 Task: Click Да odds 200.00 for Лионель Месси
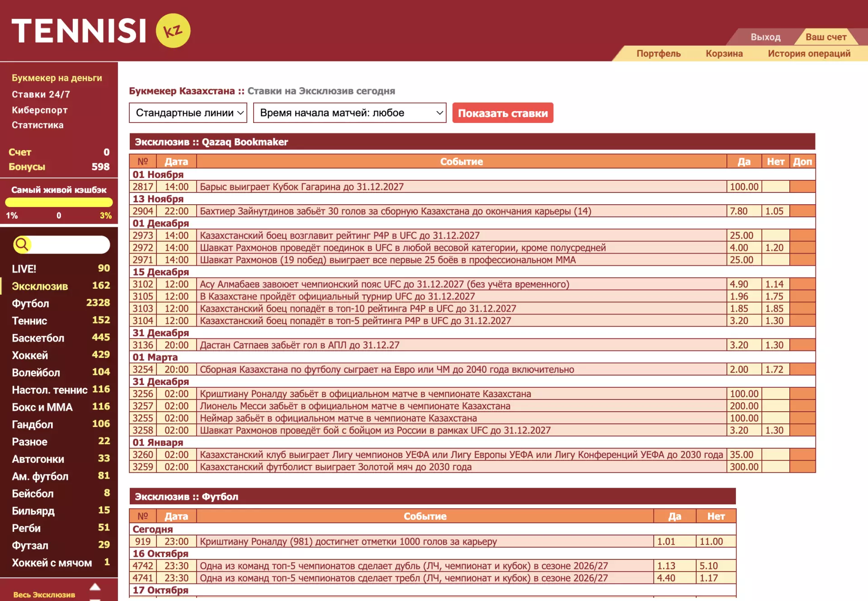744,406
